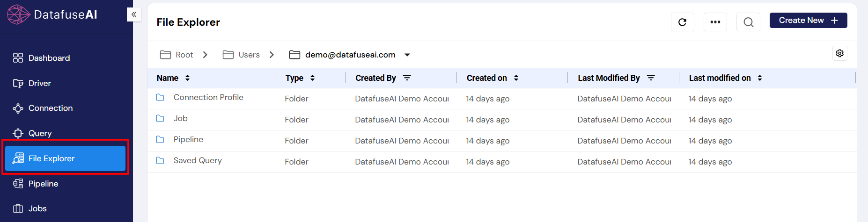Open the Created By filter
This screenshot has width=868, height=222.
[407, 78]
